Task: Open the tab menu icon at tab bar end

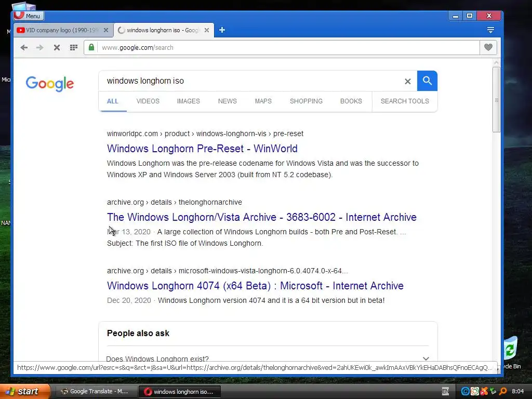Action: pyautogui.click(x=490, y=30)
